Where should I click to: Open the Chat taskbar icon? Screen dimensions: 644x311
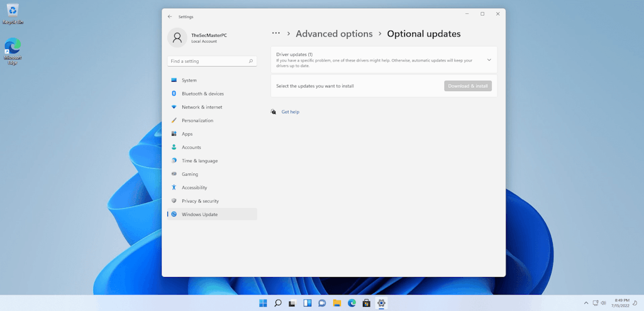[x=322, y=303]
